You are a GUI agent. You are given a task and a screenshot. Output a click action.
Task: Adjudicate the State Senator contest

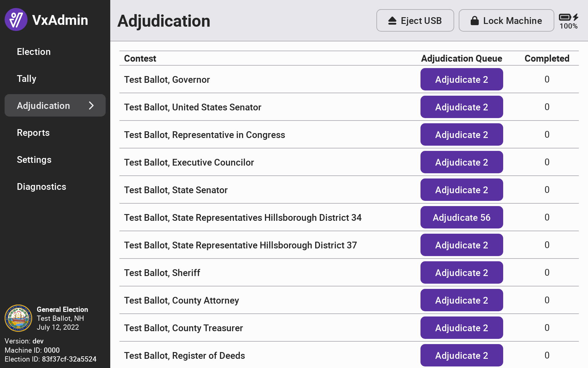[462, 190]
